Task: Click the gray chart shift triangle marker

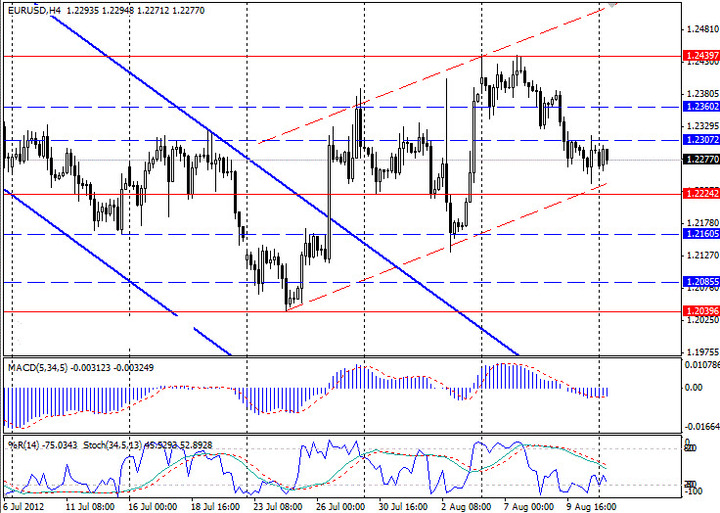Action: click(611, 5)
